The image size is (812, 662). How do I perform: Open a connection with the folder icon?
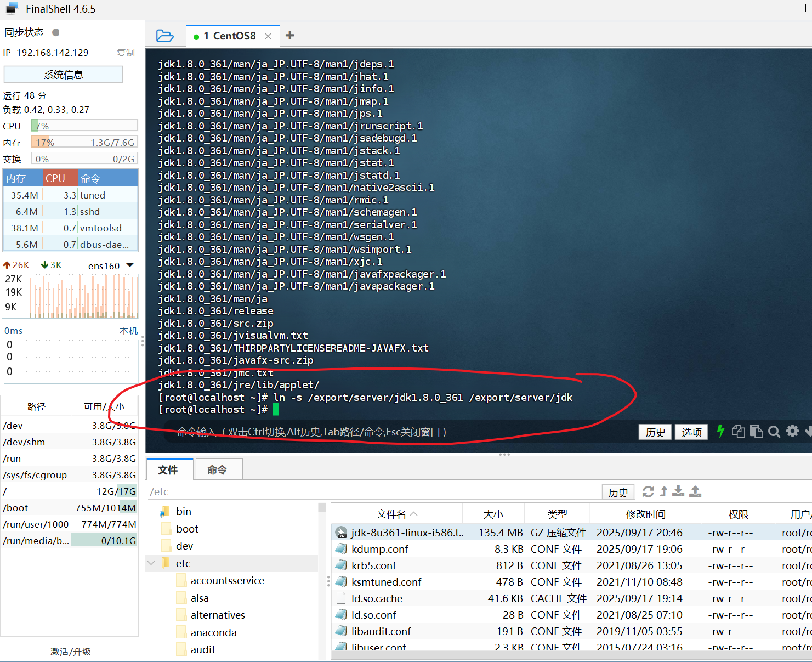(x=165, y=35)
